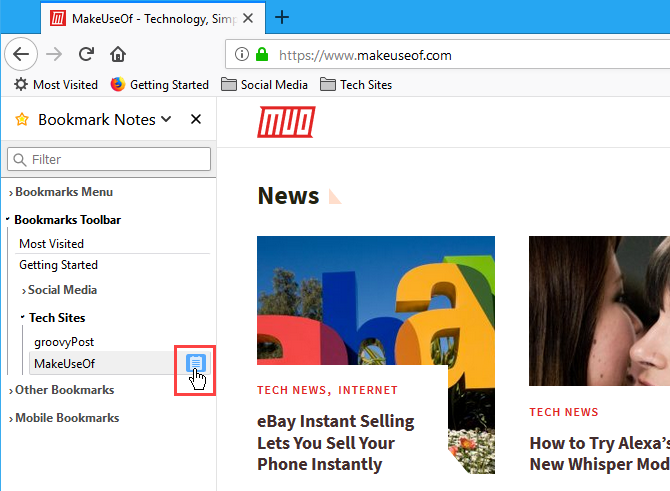
Task: Click the green padlock security icon
Action: point(261,55)
